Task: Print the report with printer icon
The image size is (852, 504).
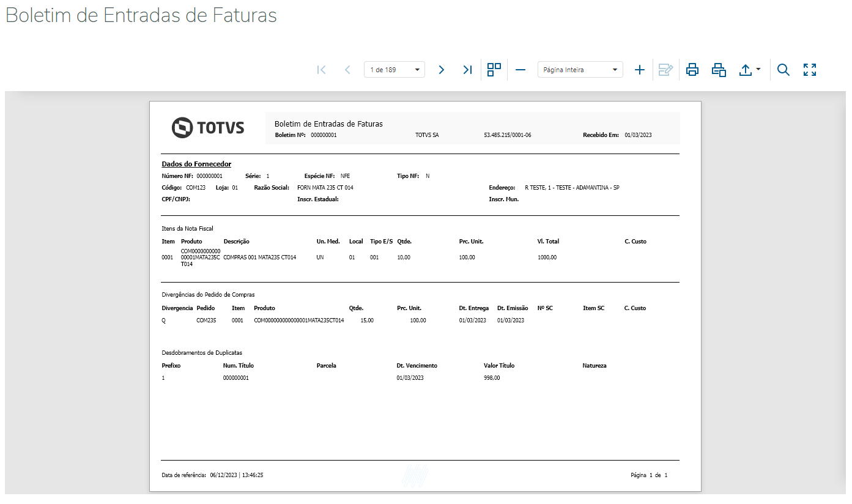Action: [x=692, y=70]
